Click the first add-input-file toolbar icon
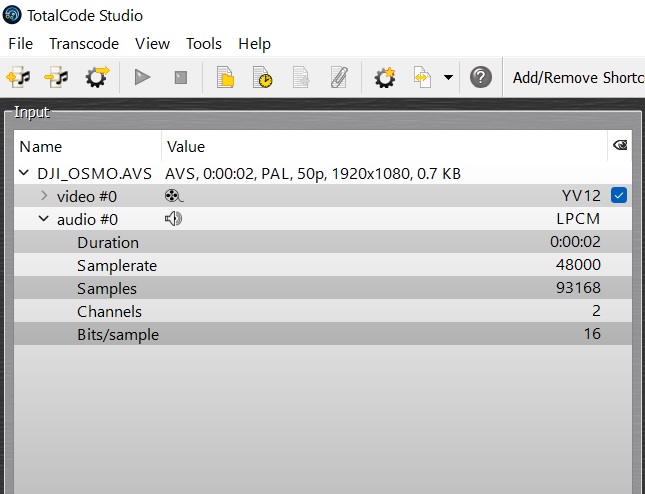 (19, 77)
